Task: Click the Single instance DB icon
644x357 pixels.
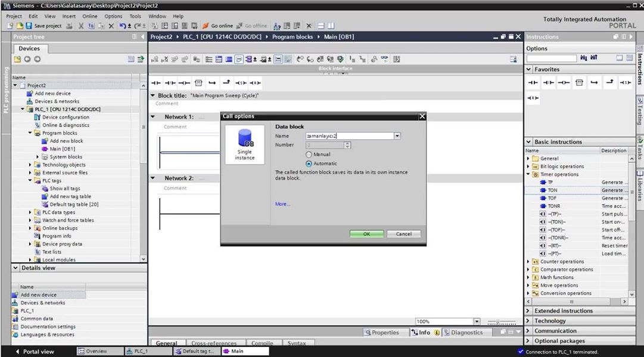Action: coord(245,145)
